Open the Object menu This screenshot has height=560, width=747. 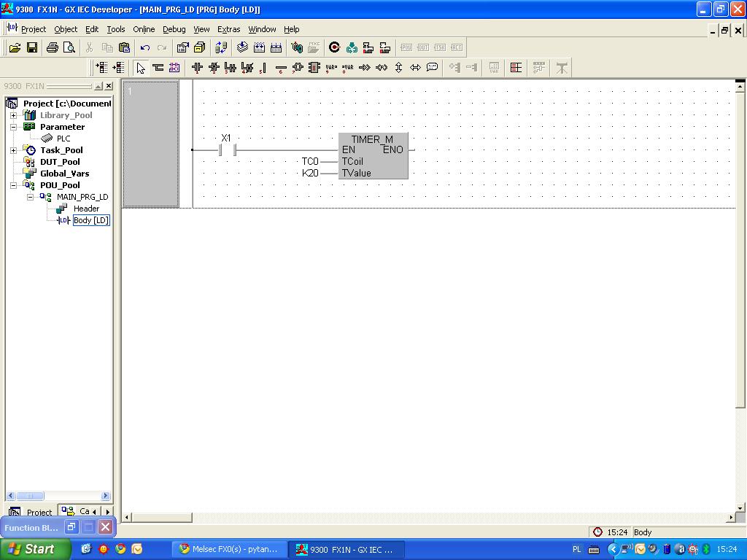(x=66, y=29)
